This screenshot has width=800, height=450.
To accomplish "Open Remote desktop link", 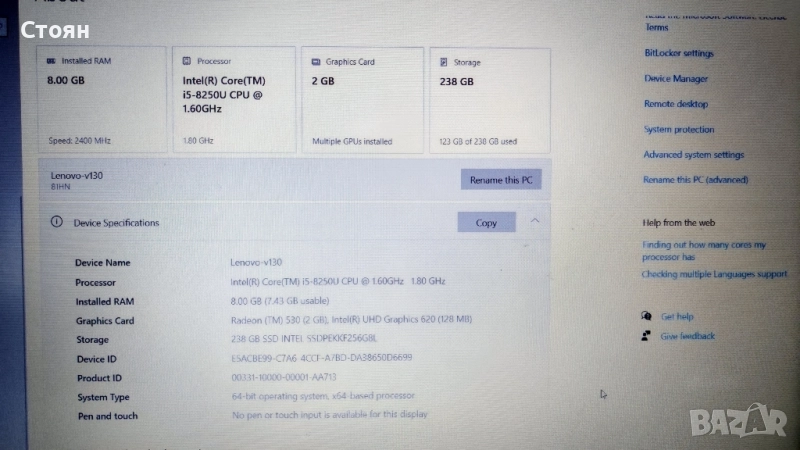I will 676,104.
